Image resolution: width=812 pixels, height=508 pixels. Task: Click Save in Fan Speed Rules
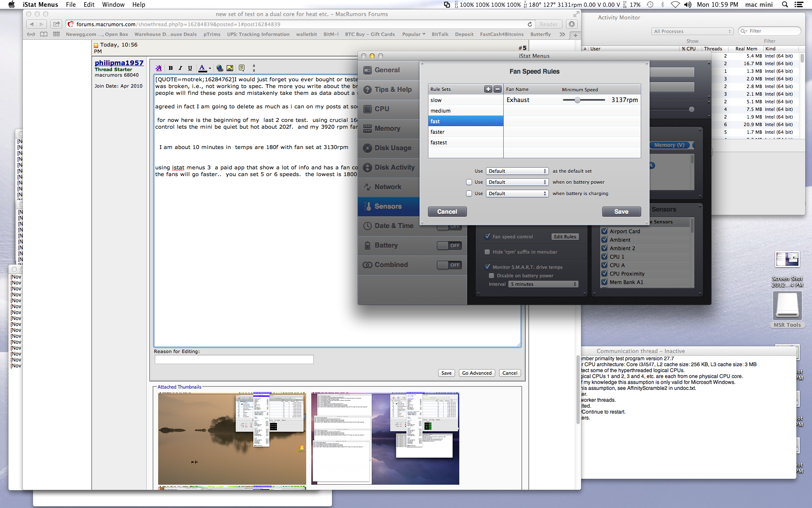[621, 212]
